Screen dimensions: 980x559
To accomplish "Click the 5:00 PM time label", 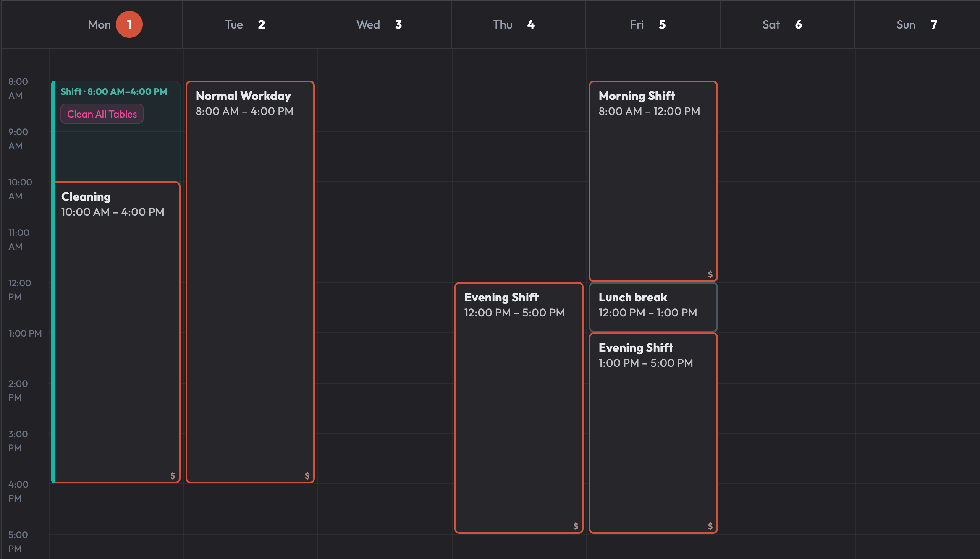I will [18, 542].
